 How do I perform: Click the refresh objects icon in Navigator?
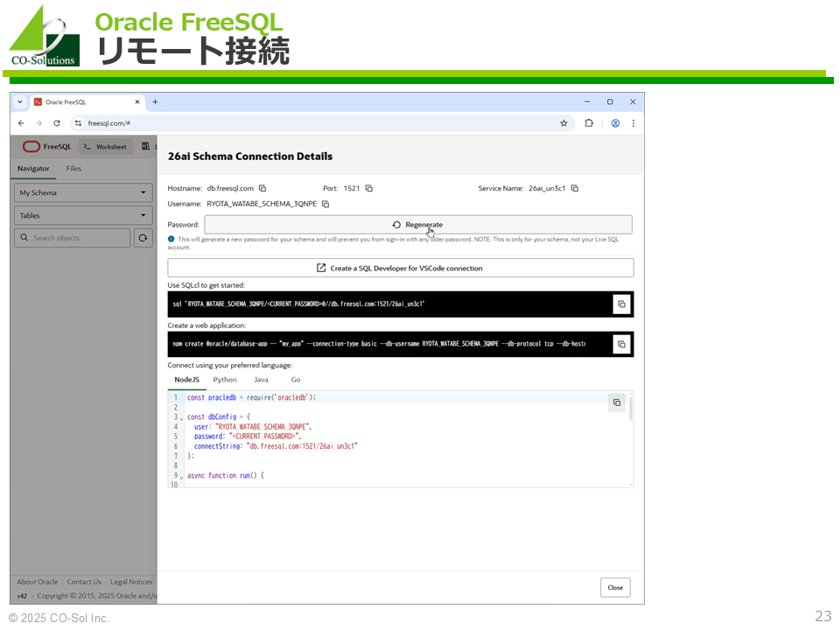143,238
